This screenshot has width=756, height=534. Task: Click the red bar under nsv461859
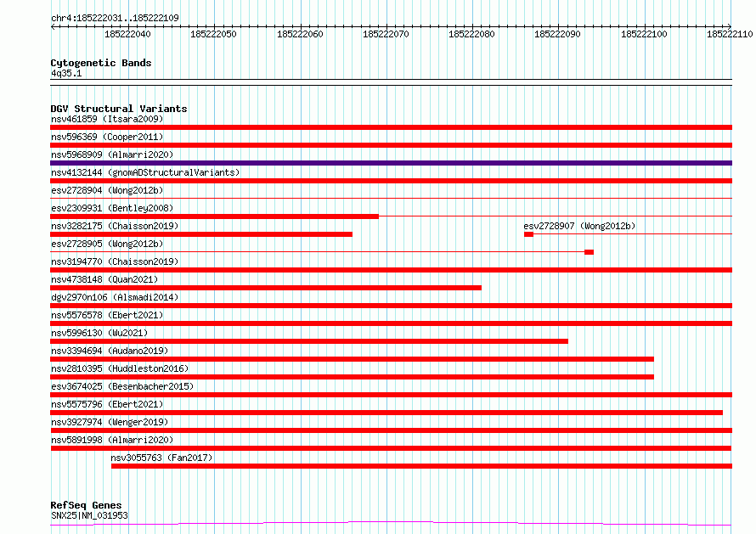pos(391,127)
